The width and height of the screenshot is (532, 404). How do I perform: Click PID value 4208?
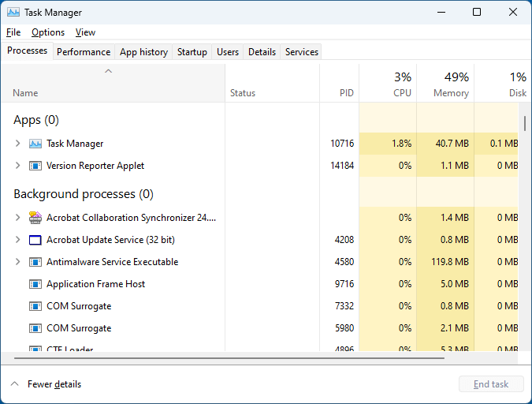344,240
